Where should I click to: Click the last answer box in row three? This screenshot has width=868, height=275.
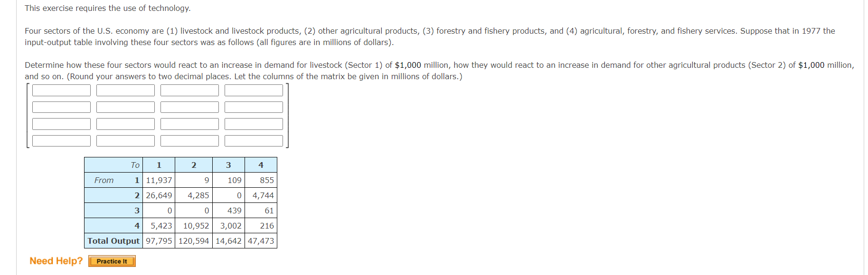point(253,124)
